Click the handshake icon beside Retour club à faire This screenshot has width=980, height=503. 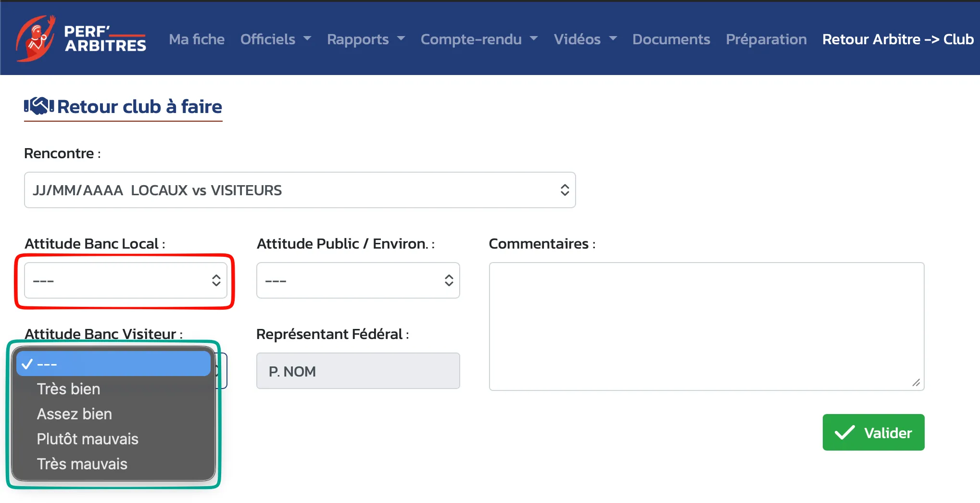pos(39,106)
